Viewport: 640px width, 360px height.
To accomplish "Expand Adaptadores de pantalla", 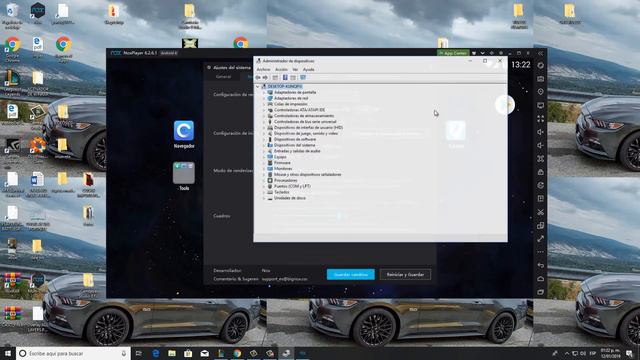I will 264,93.
